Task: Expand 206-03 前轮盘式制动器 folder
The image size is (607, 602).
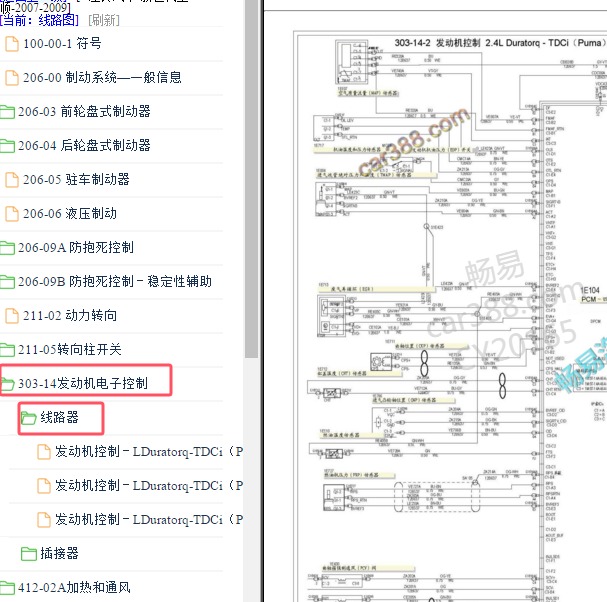Action: click(x=84, y=112)
